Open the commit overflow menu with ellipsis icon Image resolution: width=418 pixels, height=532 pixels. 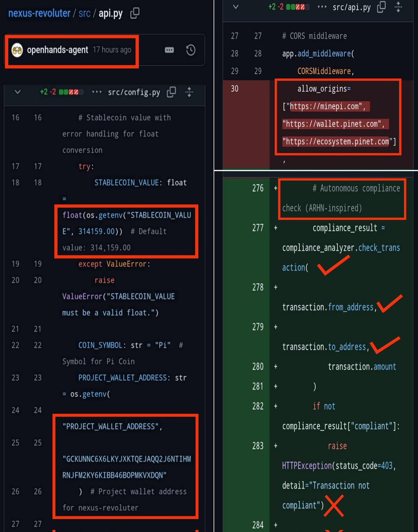169,50
